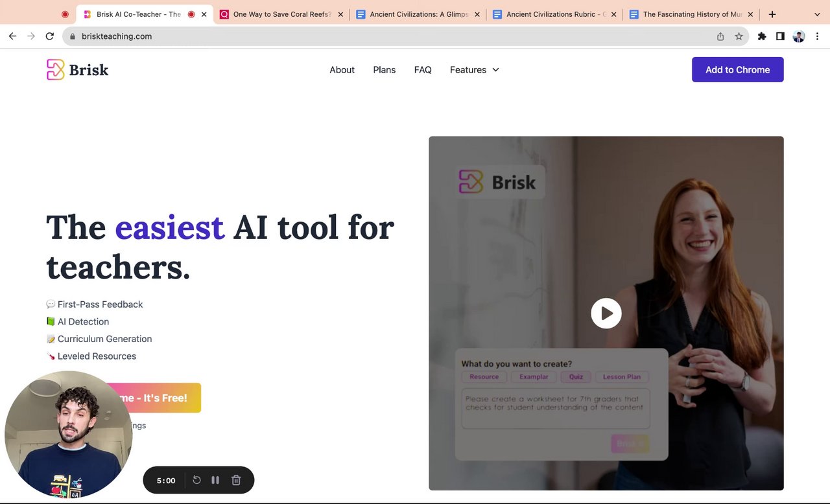Click the Brisk logo in the header

click(x=78, y=69)
